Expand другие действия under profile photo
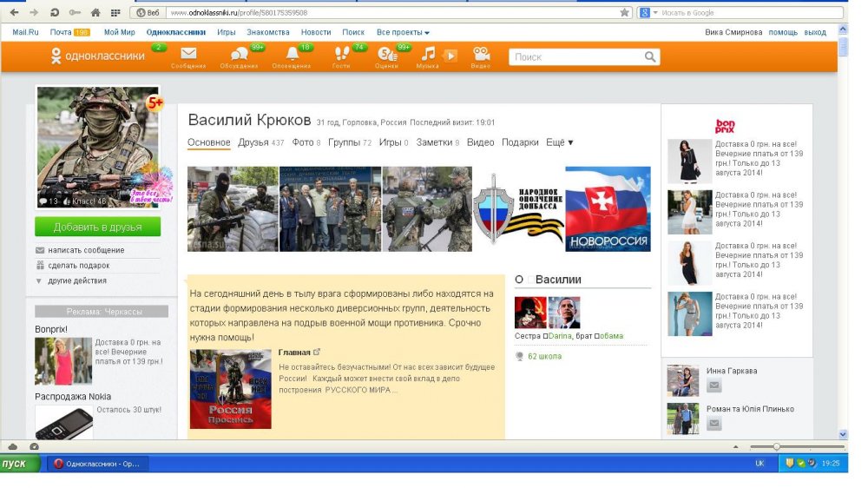This screenshot has height=488, width=868. click(x=76, y=280)
